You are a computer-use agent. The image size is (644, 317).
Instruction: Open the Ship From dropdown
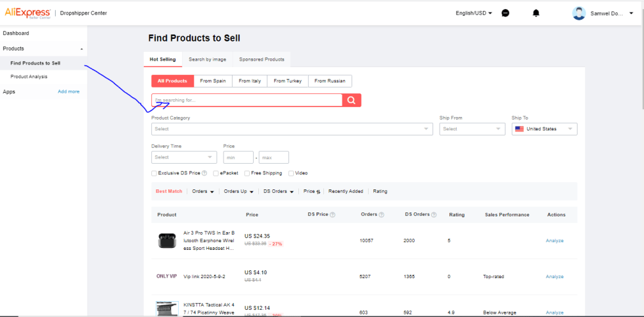click(x=472, y=129)
